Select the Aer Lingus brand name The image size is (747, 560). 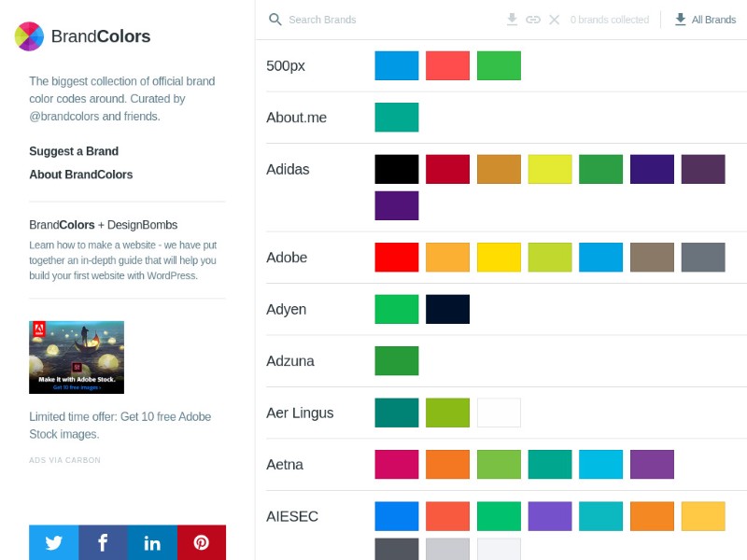point(300,413)
